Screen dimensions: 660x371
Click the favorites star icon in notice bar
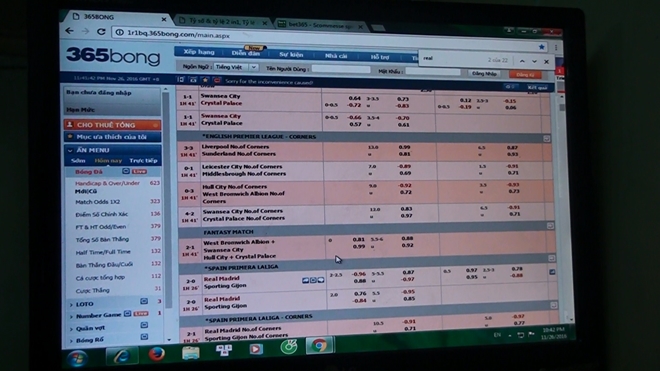(205, 80)
